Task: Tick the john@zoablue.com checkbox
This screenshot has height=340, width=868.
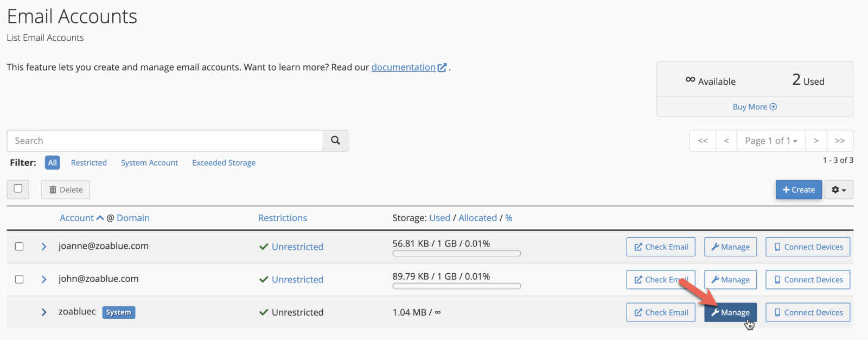Action: pyautogui.click(x=20, y=279)
